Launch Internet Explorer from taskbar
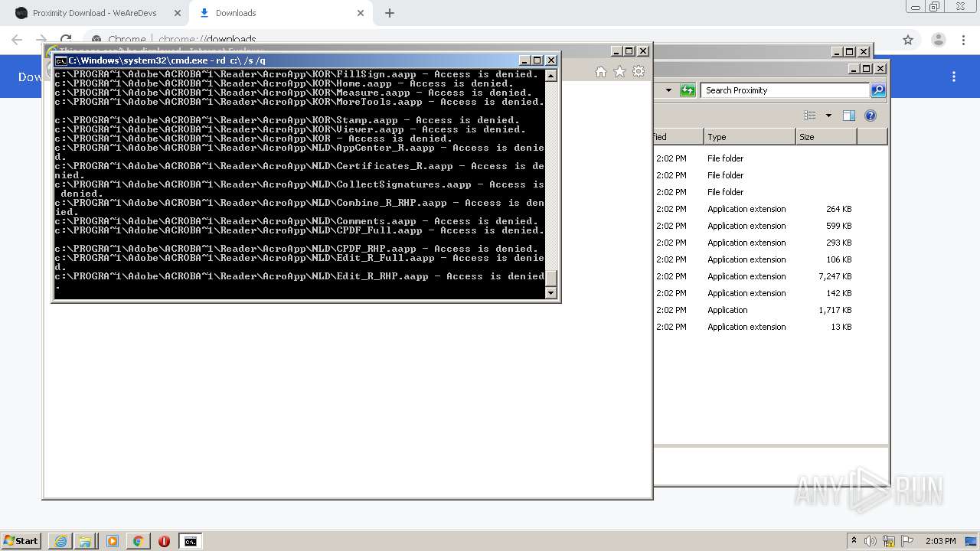This screenshot has height=551, width=980. point(60,541)
